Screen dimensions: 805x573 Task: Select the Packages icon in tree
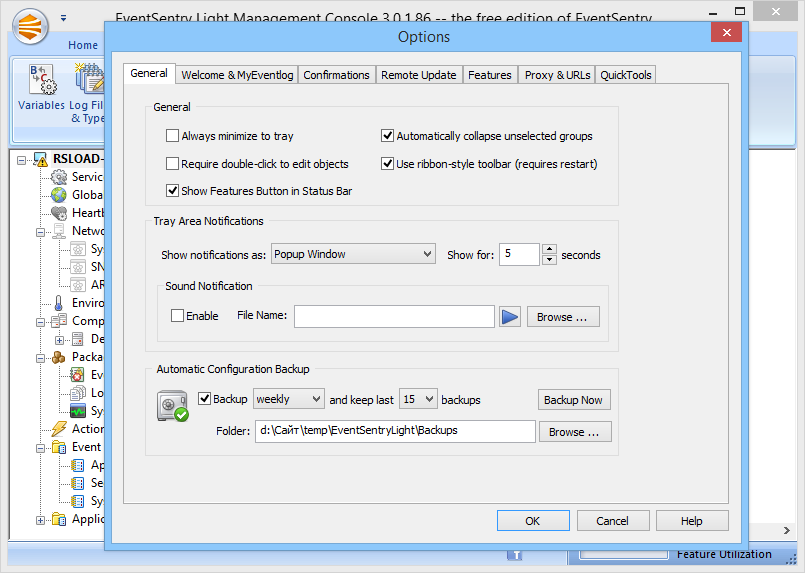tap(59, 357)
